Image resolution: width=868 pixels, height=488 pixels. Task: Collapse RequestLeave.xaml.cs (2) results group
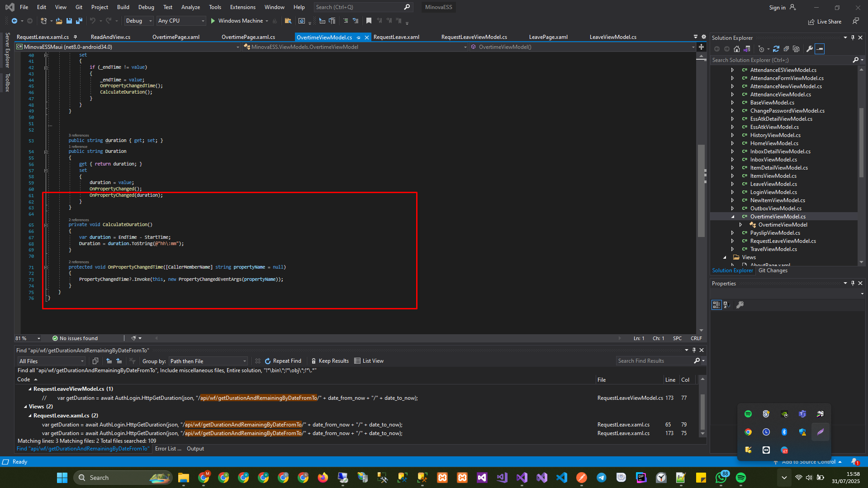tap(30, 416)
